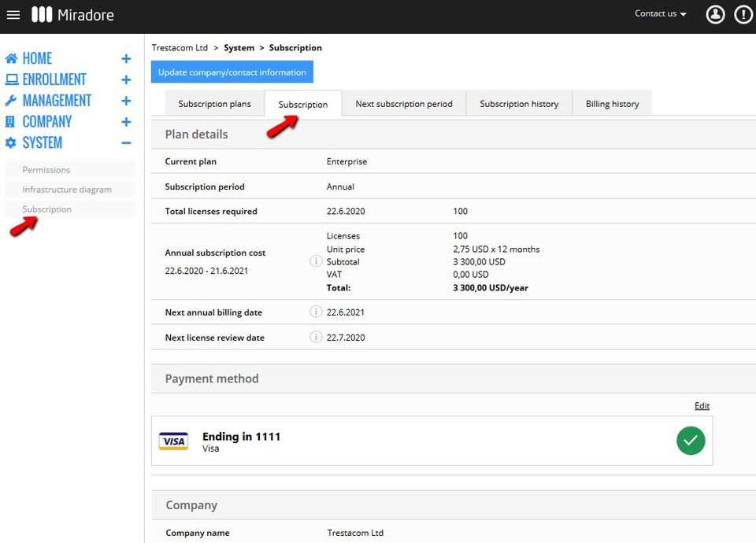Show info for Next license review date

click(315, 337)
